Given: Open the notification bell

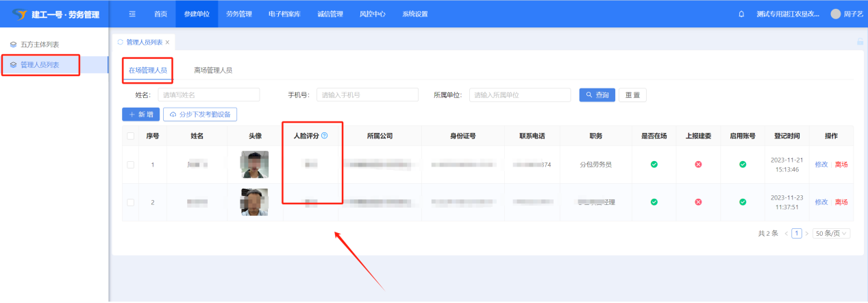Looking at the screenshot, I should (x=741, y=14).
